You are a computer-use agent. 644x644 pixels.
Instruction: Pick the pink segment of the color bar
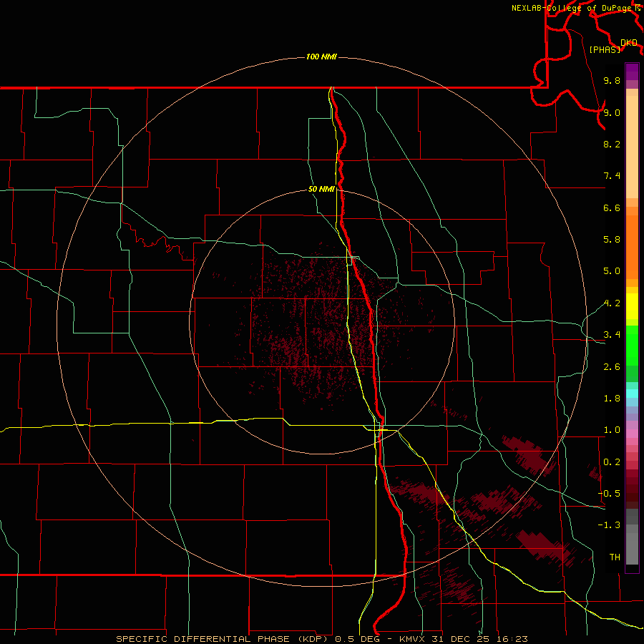pyautogui.click(x=632, y=434)
